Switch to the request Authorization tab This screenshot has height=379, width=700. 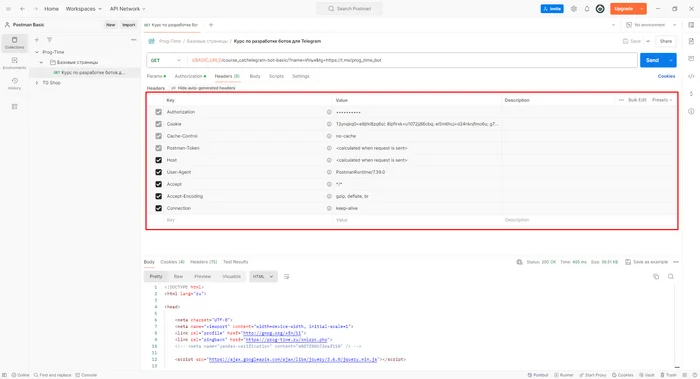tap(190, 76)
